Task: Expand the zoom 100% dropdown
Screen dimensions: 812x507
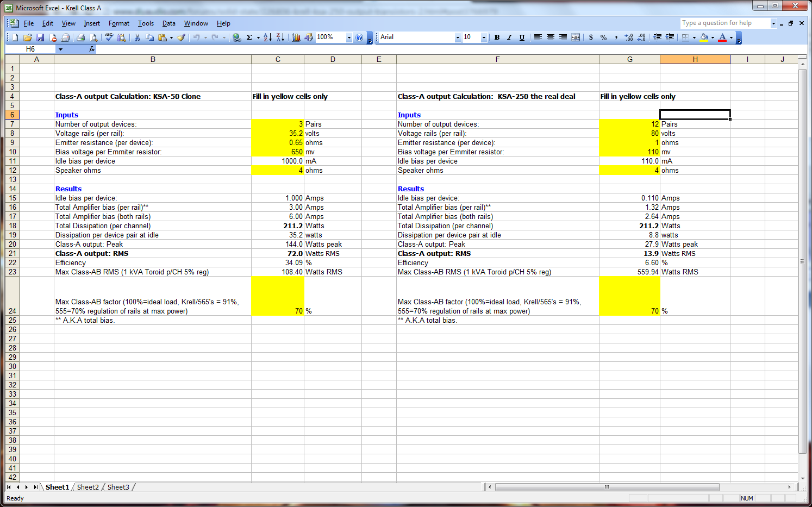Action: click(x=349, y=37)
